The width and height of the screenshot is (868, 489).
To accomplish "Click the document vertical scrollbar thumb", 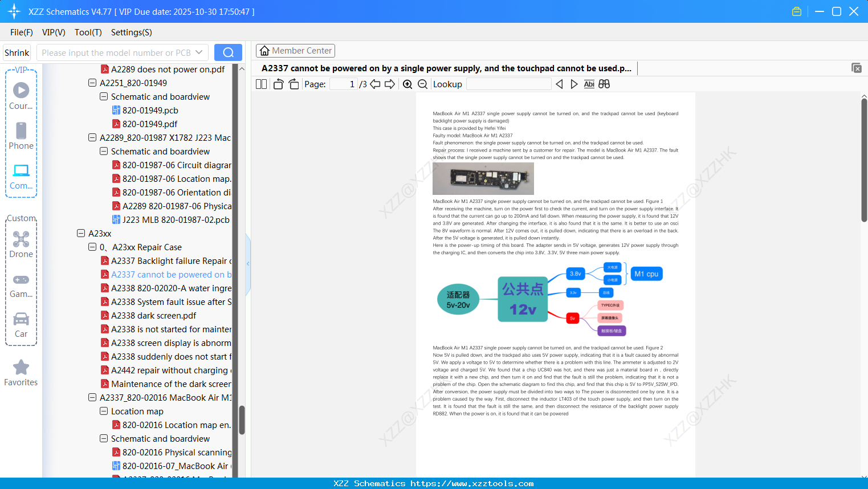I will click(864, 160).
